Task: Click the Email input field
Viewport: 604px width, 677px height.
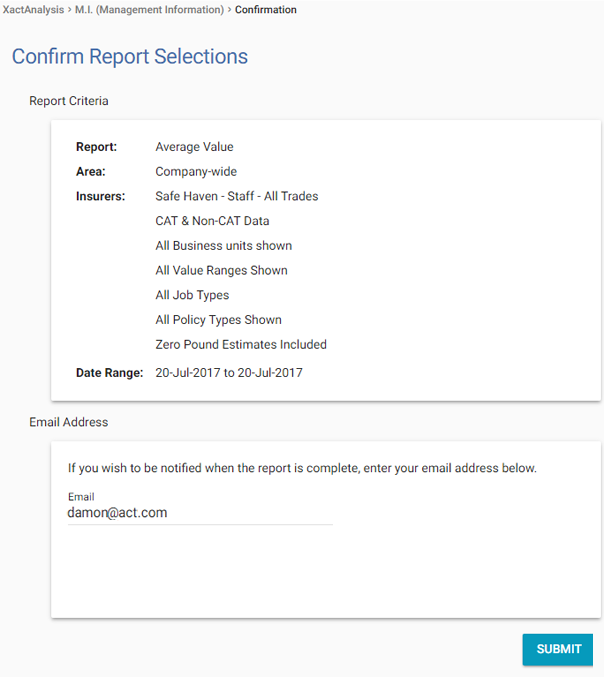Action: click(x=200, y=513)
